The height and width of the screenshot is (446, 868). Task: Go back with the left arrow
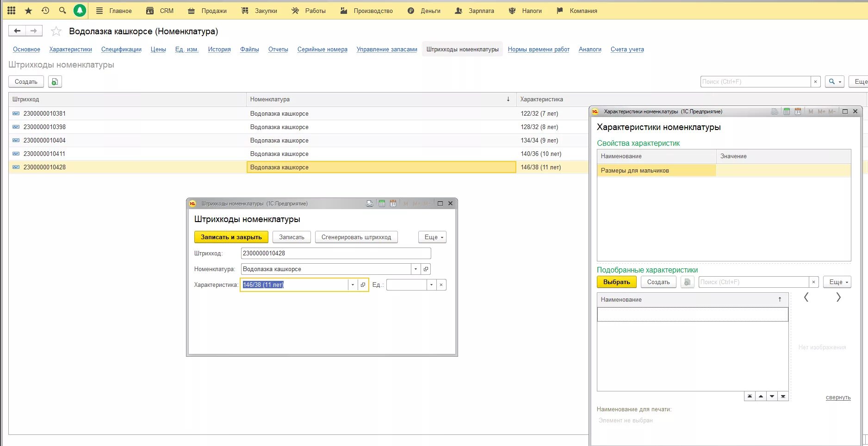tap(17, 31)
